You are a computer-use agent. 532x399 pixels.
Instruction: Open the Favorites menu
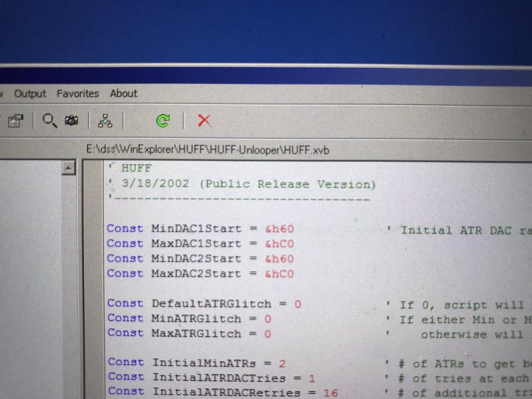(x=78, y=94)
